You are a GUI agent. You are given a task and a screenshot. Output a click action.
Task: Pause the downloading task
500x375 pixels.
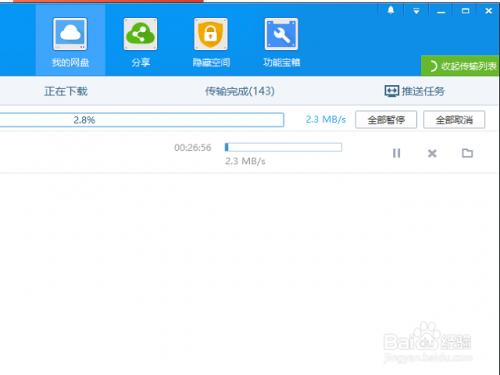click(396, 153)
